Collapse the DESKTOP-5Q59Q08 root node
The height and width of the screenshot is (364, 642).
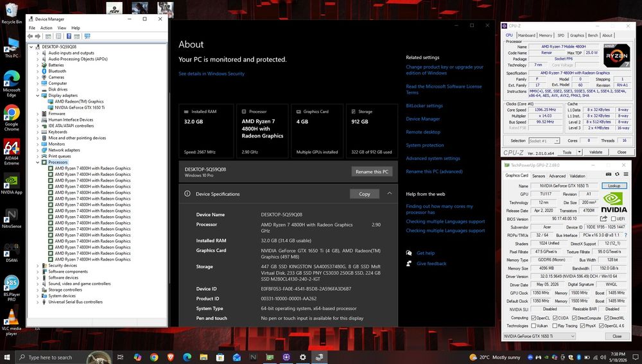[31, 47]
